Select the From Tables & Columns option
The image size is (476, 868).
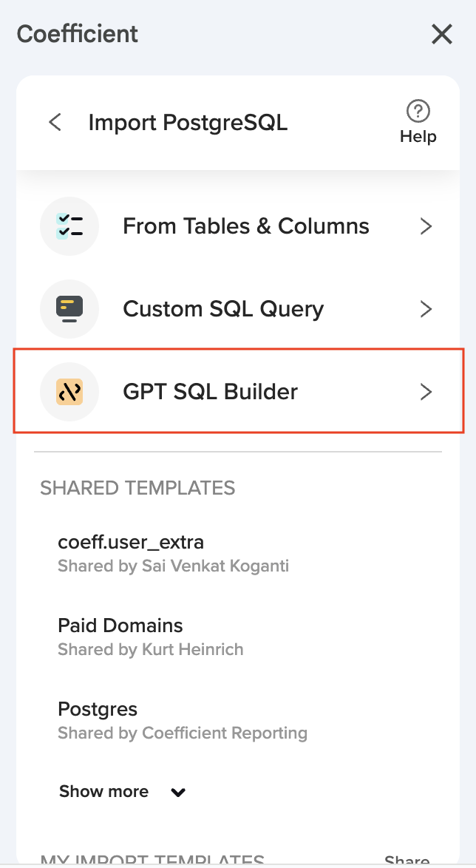pyautogui.click(x=245, y=226)
